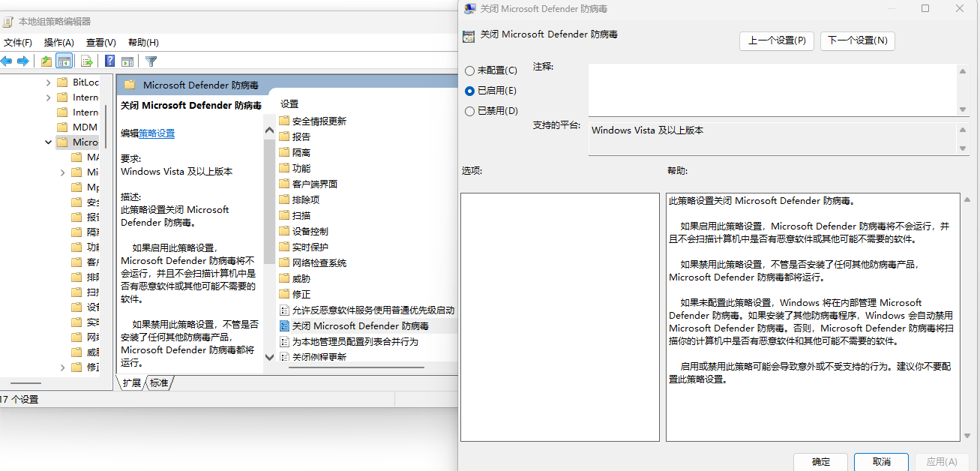This screenshot has height=471, width=980.
Task: Select the 设备控制 folder icon
Action: click(x=284, y=231)
